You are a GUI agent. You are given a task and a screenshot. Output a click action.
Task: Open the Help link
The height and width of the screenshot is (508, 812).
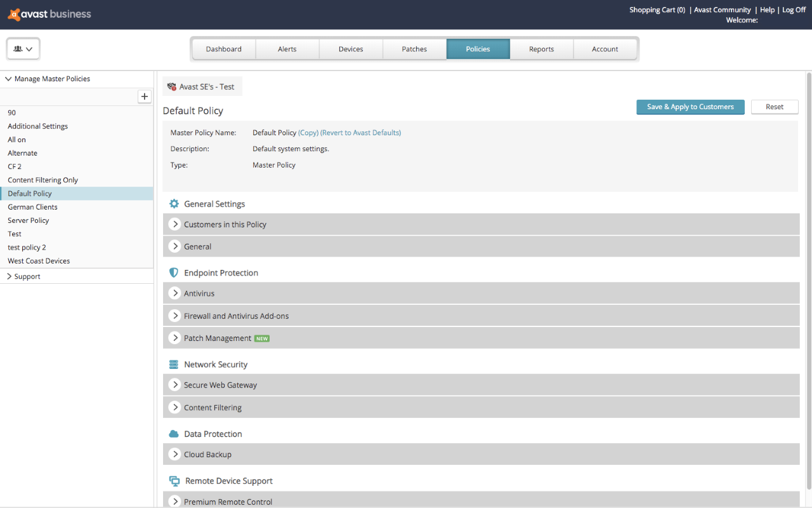point(768,10)
